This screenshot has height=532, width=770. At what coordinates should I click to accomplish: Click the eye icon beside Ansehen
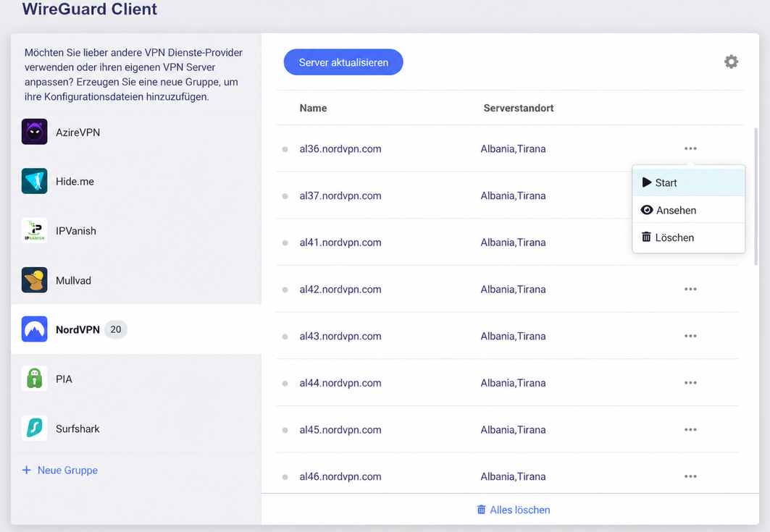(647, 210)
